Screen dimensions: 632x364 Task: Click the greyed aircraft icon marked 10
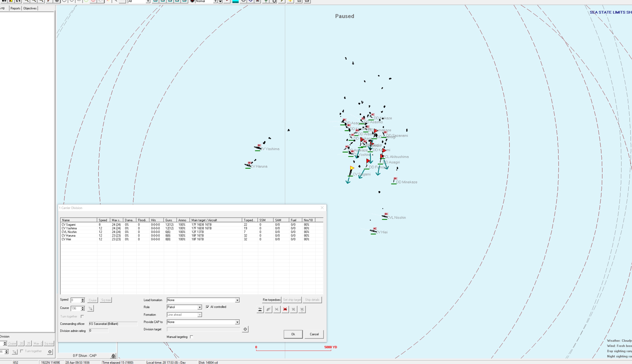tap(302, 309)
